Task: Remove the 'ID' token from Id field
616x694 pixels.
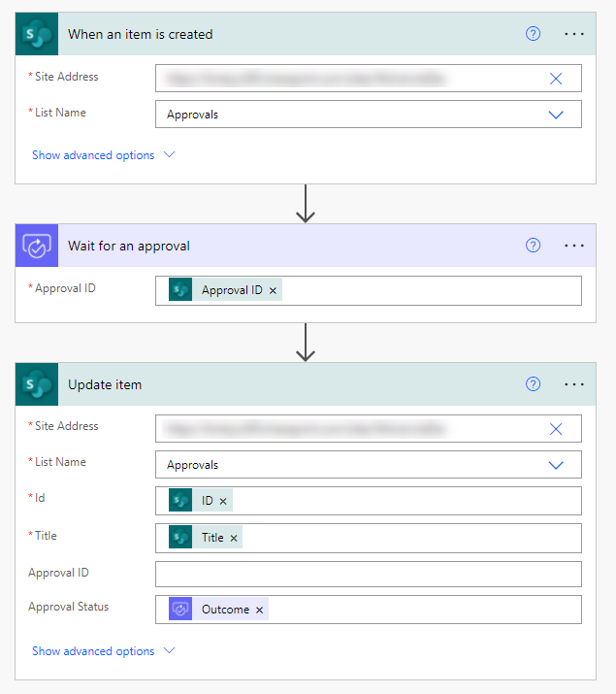Action: [x=223, y=501]
